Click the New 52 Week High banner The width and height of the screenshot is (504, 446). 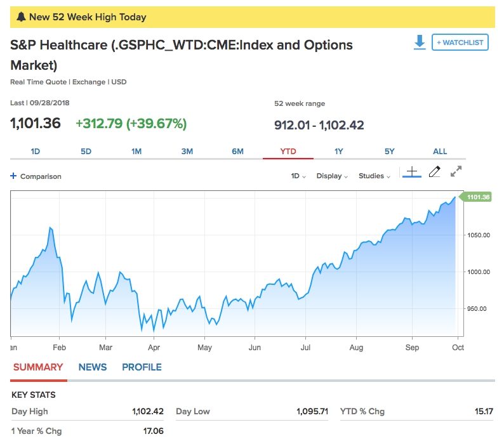click(253, 16)
